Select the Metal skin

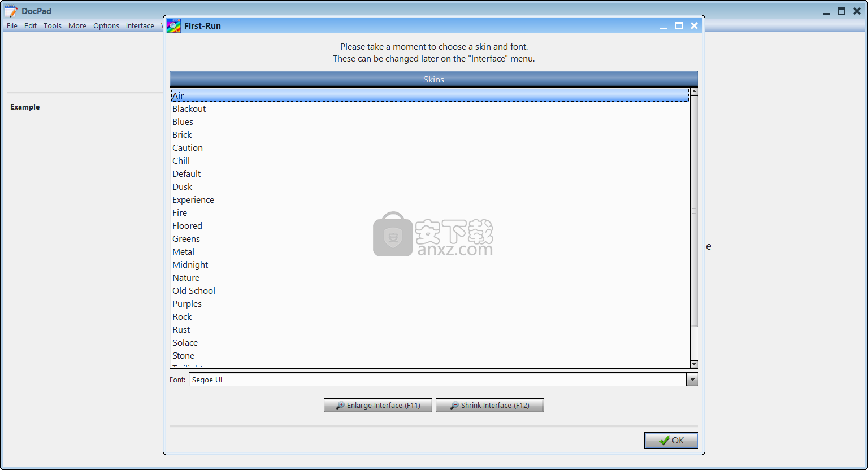click(429, 251)
